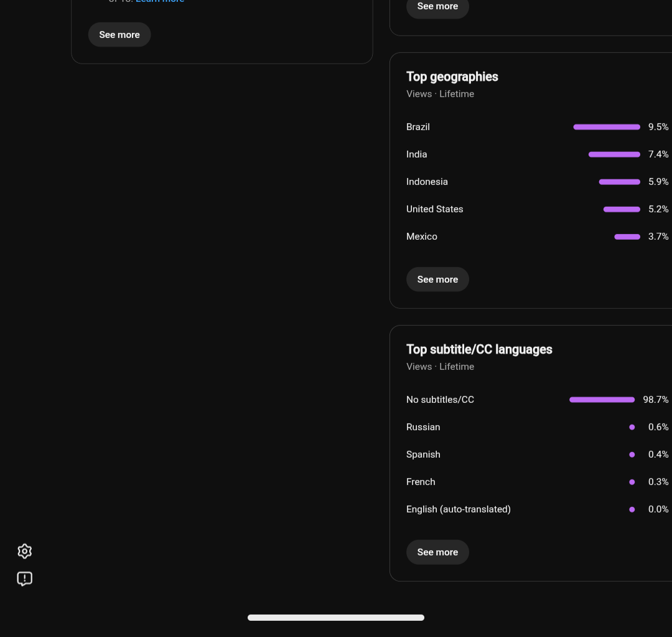Click See more button at top right card
Image resolution: width=672 pixels, height=637 pixels.
[437, 7]
